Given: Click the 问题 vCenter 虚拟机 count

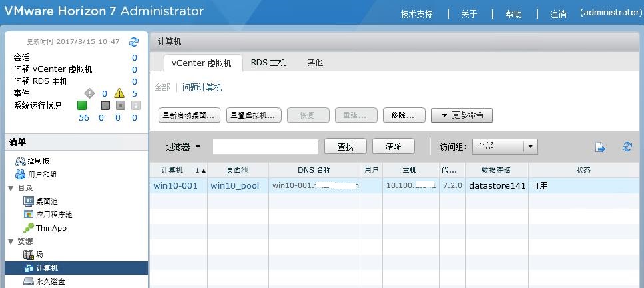Looking at the screenshot, I should point(135,69).
